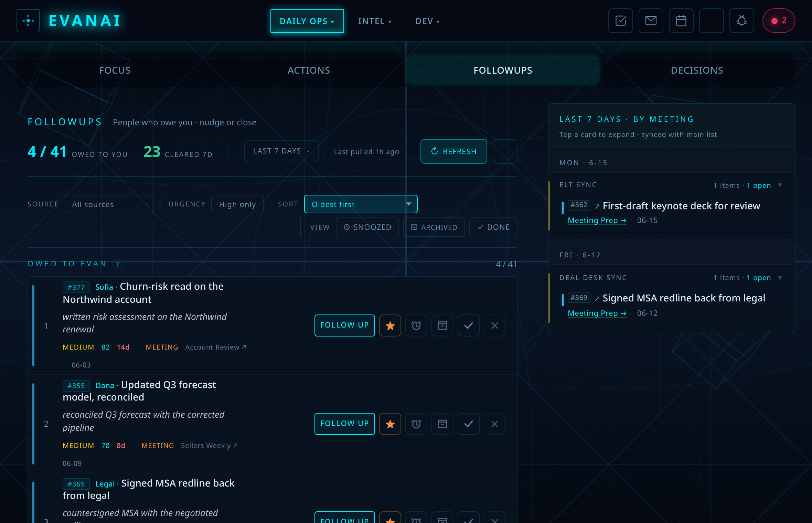The width and height of the screenshot is (812, 523).
Task: Click Follow Up for Updated Q3 forecast
Action: [345, 424]
